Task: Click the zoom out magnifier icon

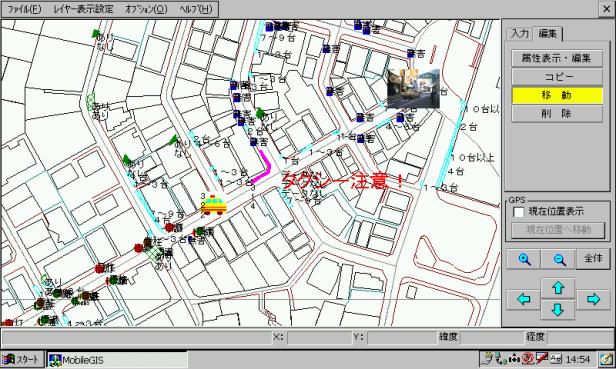Action: tap(558, 259)
